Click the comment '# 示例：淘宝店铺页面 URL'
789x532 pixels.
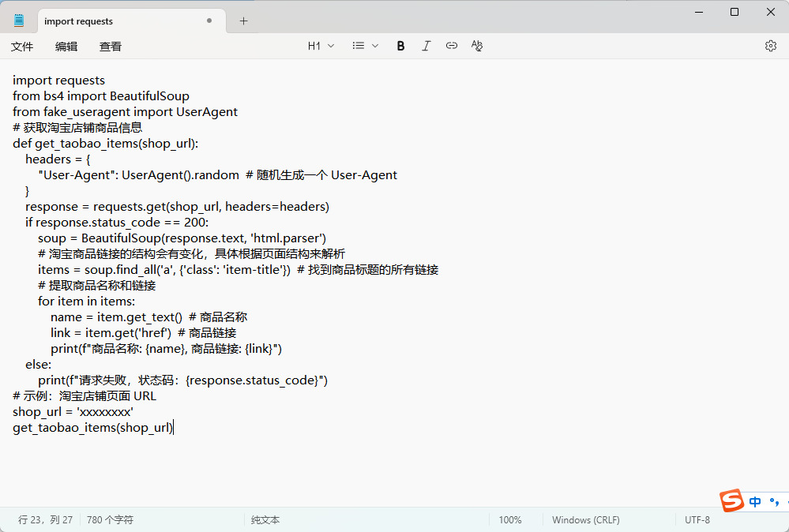[85, 396]
